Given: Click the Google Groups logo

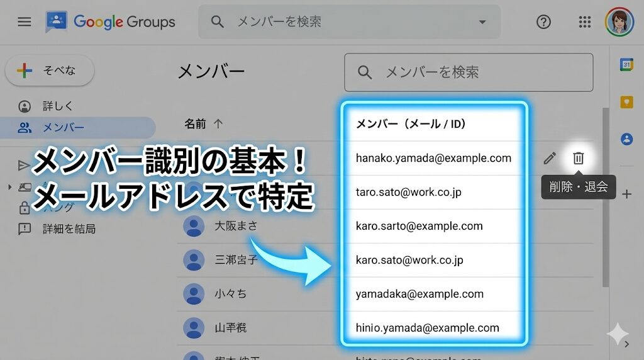Looking at the screenshot, I should pos(111,22).
